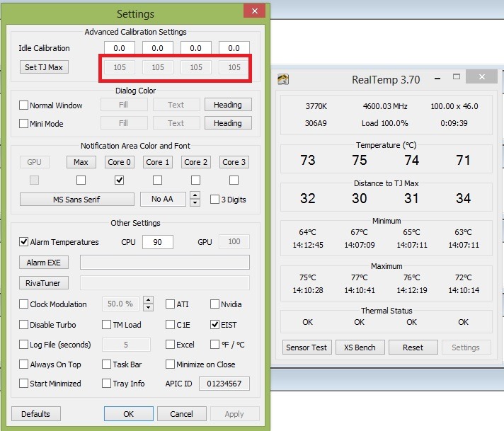Check the Task Bar option
The image size is (504, 431).
[106, 364]
